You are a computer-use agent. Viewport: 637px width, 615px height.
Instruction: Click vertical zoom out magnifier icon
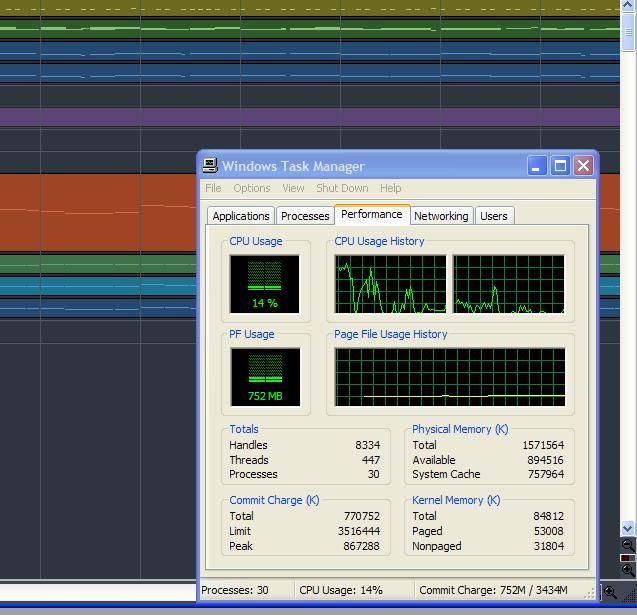(x=628, y=545)
